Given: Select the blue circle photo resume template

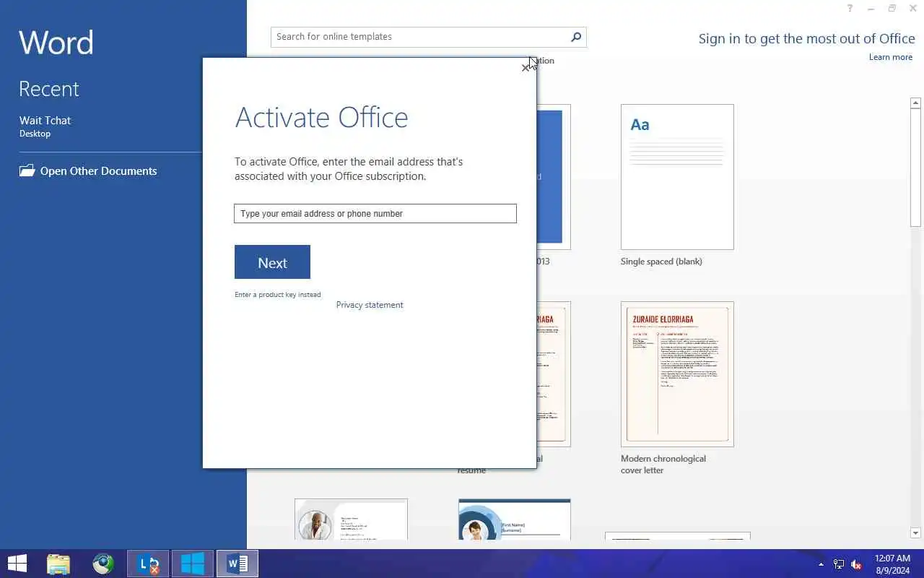Looking at the screenshot, I should [x=514, y=519].
